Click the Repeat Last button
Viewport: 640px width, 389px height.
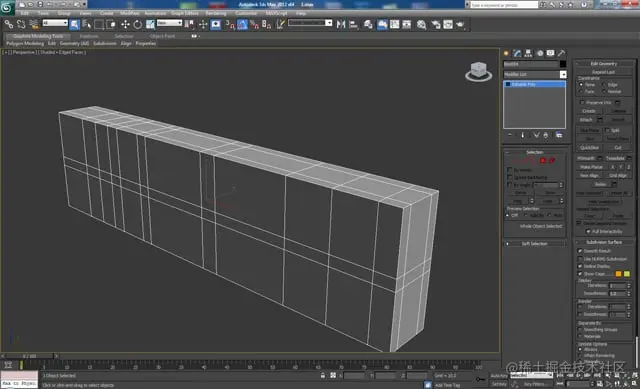(603, 72)
